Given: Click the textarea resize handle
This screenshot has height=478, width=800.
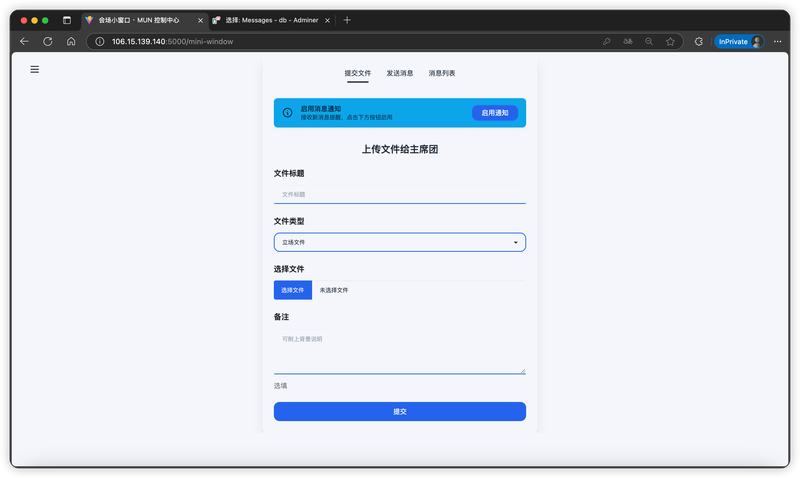Looking at the screenshot, I should tap(522, 371).
